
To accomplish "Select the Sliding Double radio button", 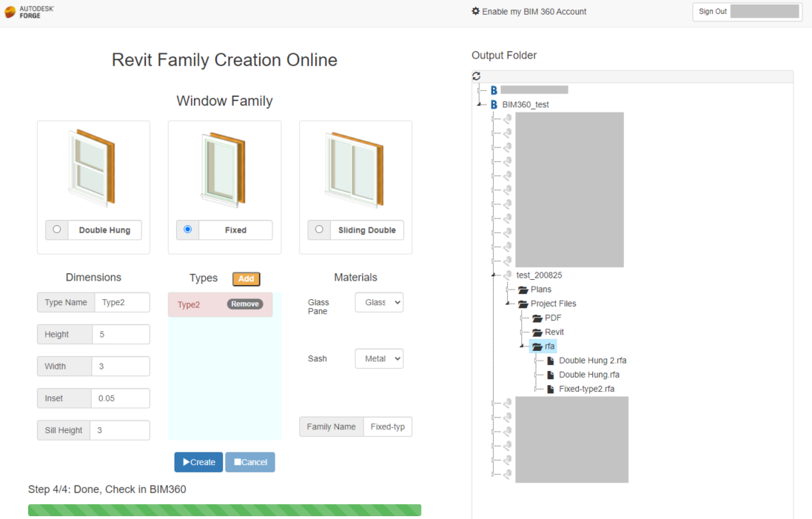I will (x=319, y=230).
